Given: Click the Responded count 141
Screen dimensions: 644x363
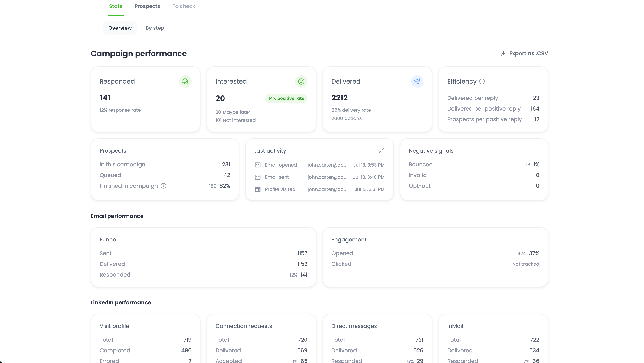Looking at the screenshot, I should 105,98.
